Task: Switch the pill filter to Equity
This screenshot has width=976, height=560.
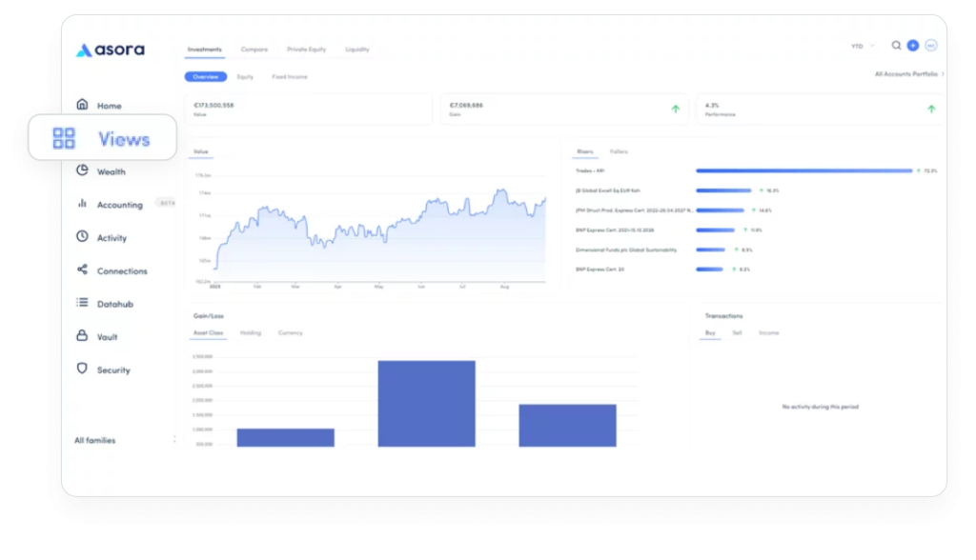Action: click(245, 76)
